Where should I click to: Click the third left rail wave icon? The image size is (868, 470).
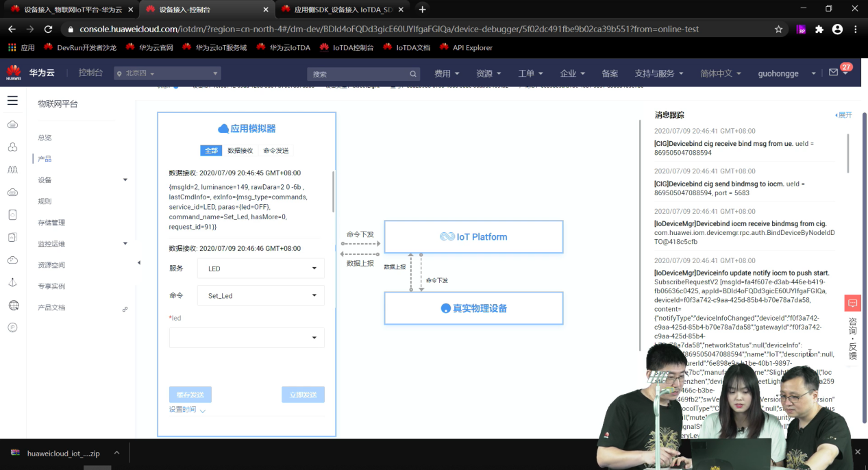12,169
